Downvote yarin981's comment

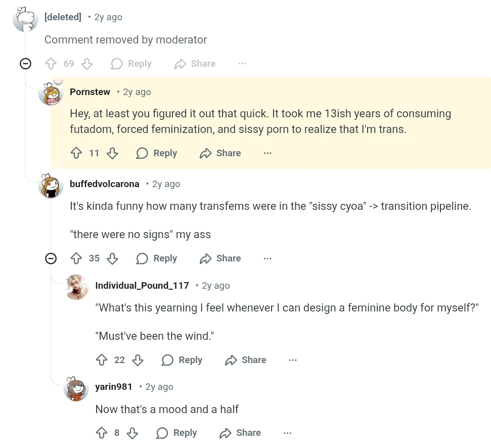(x=132, y=433)
